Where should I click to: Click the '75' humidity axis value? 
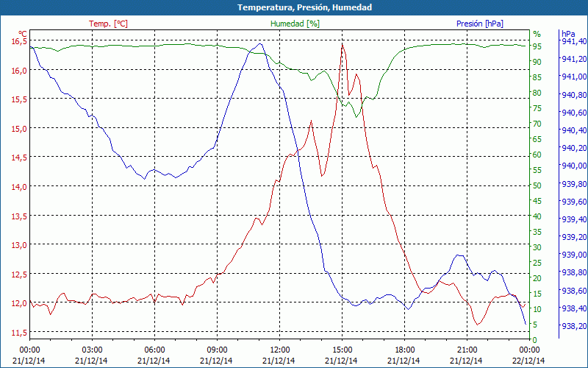click(x=537, y=108)
